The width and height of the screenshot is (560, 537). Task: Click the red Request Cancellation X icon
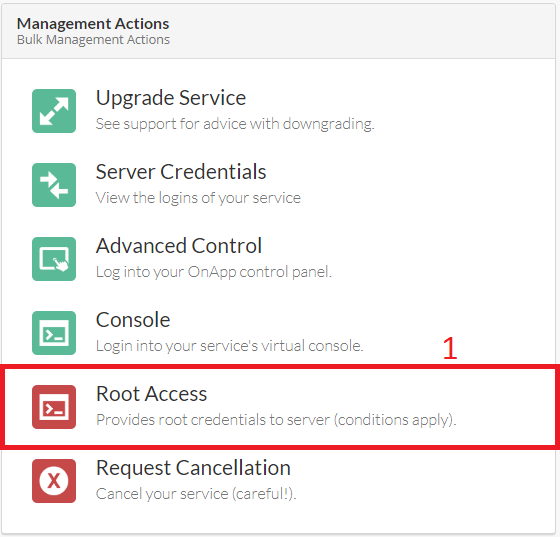54,481
